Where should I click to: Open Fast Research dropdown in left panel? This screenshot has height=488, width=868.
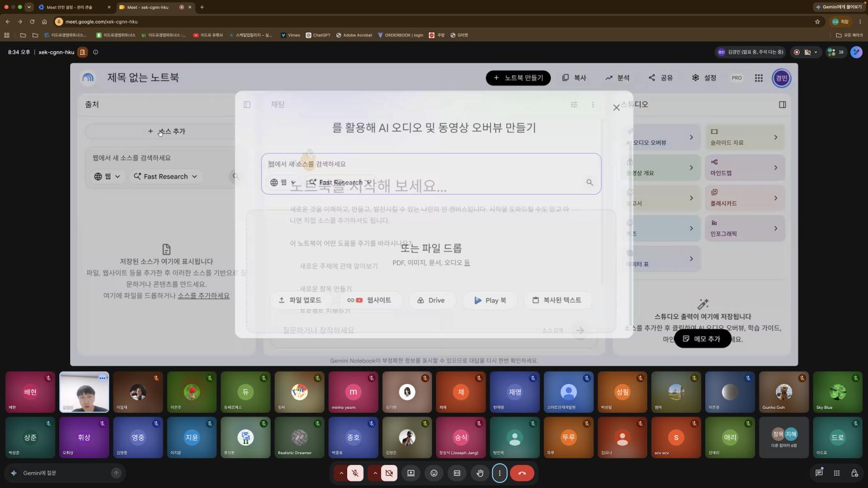pyautogui.click(x=165, y=176)
